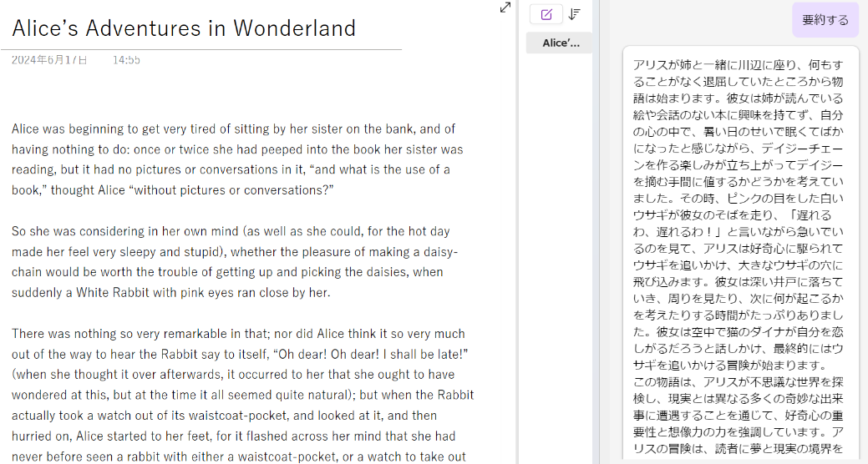Click the summary text 'アリスが姉と一緒に川辺に座り'
868x464 pixels.
[715, 65]
